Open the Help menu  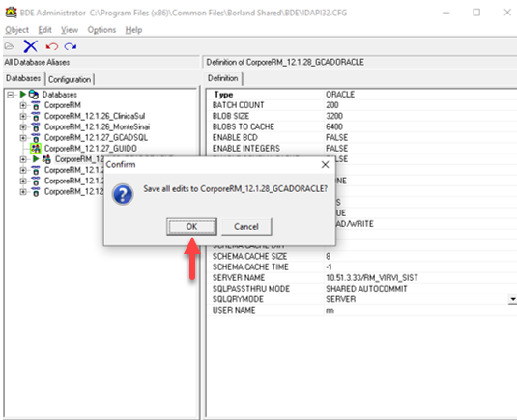tap(133, 30)
